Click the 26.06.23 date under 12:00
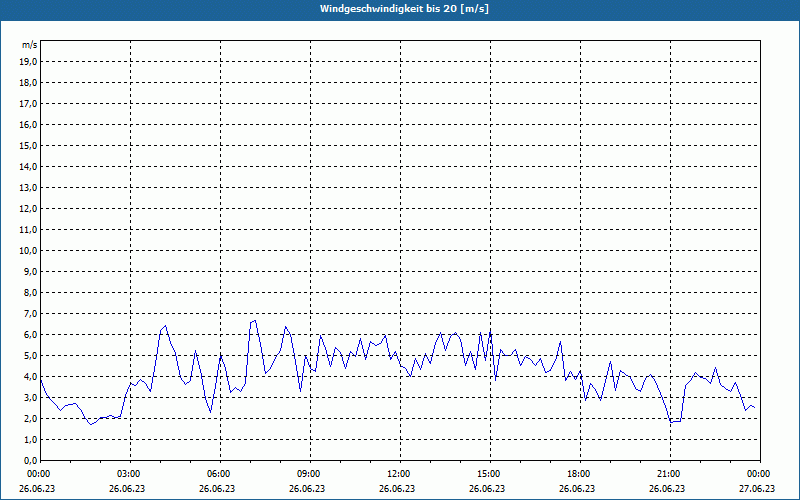The image size is (800, 500). (397, 488)
